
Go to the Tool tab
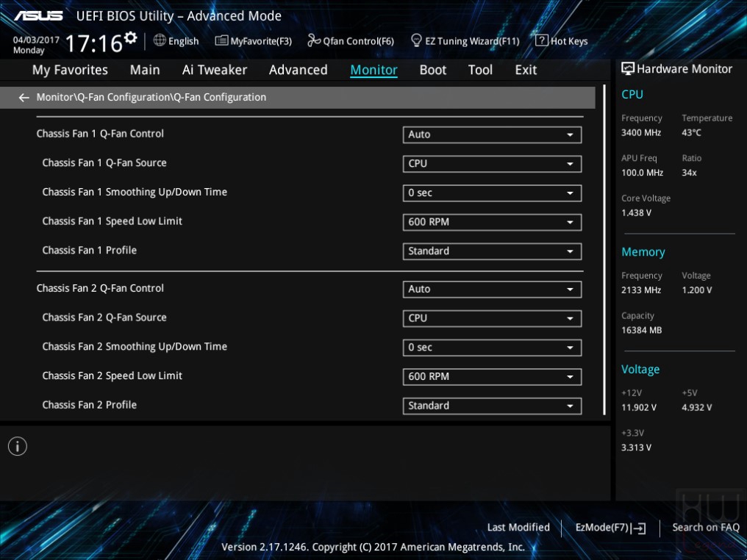[480, 70]
